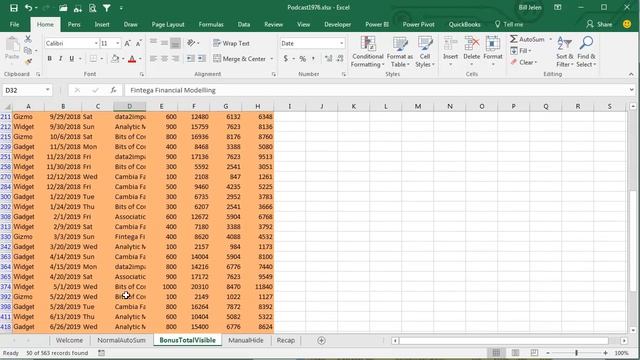Click Increase Decimal icon
640x360 pixels.
click(329, 59)
